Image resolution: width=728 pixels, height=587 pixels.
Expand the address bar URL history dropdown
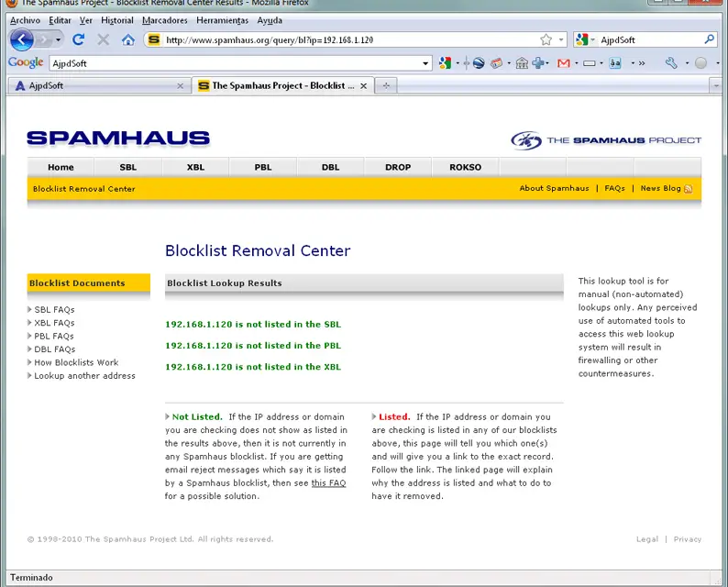point(561,40)
